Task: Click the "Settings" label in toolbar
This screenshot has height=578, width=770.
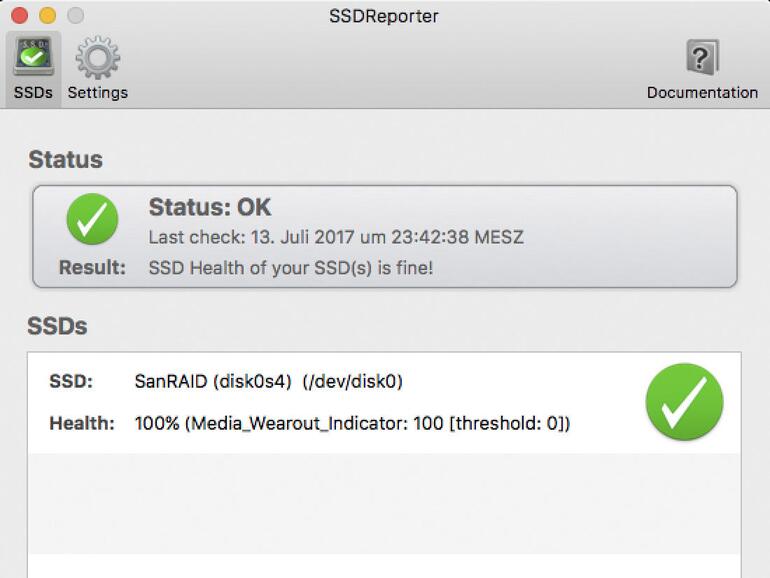Action: pos(97,92)
